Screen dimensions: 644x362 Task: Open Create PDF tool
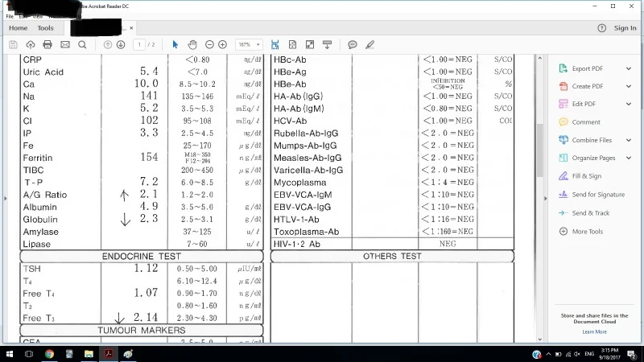(588, 86)
